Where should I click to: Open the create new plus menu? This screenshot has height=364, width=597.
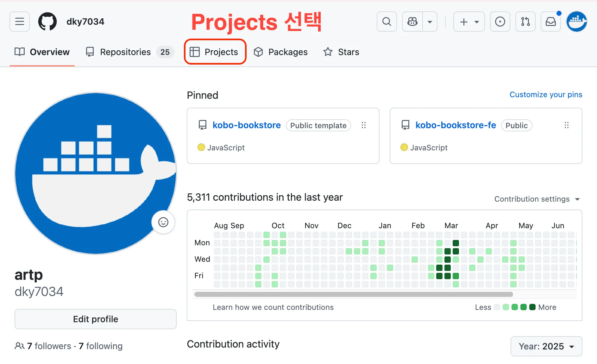469,22
